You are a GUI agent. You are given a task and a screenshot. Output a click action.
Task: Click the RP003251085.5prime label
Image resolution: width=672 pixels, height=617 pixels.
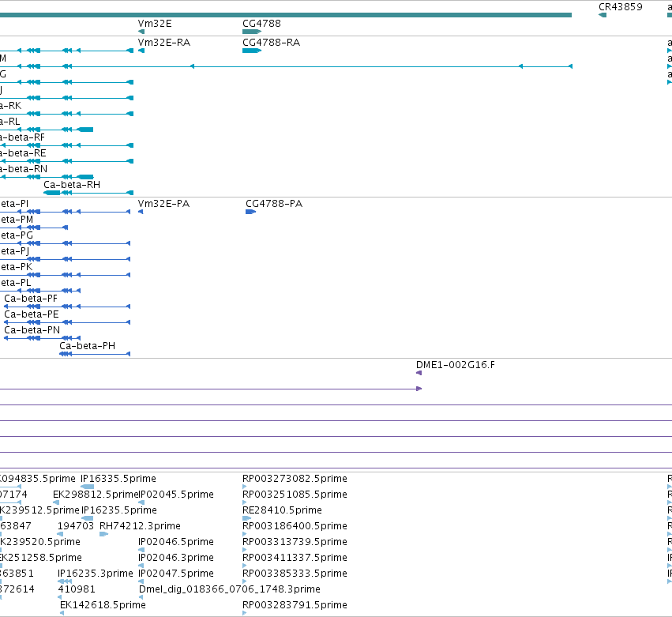tap(295, 495)
